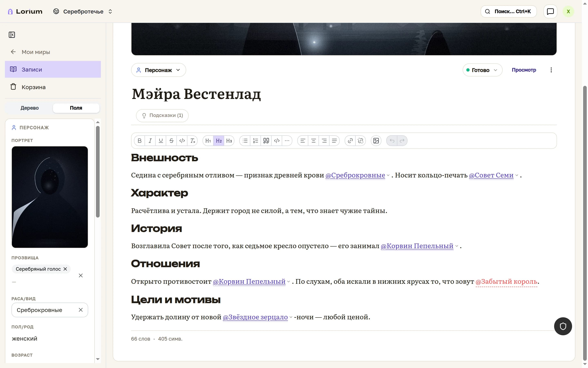Open the Персонаж type dropdown
The height and width of the screenshot is (368, 588).
(x=159, y=70)
